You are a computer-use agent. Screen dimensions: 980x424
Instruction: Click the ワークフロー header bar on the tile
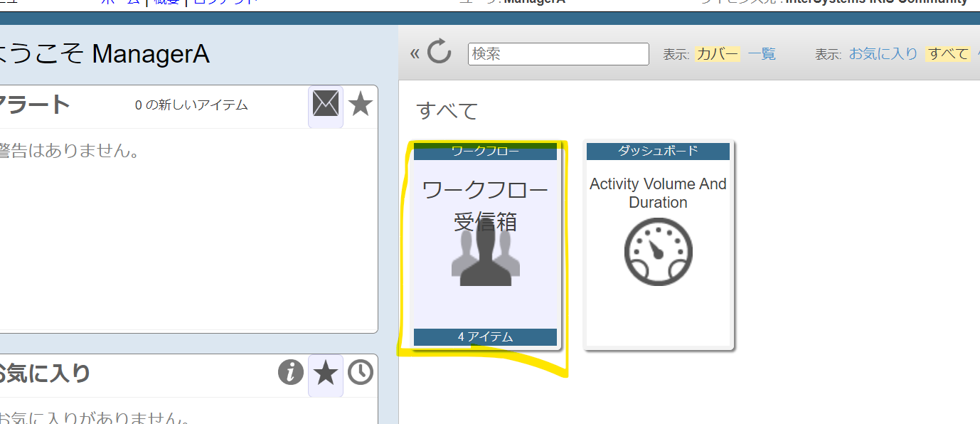486,151
